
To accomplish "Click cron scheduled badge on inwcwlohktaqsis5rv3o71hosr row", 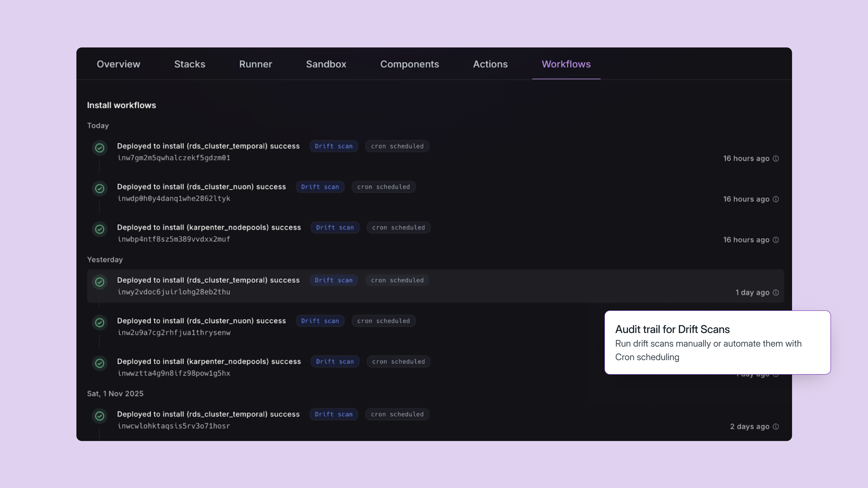I will tap(397, 414).
